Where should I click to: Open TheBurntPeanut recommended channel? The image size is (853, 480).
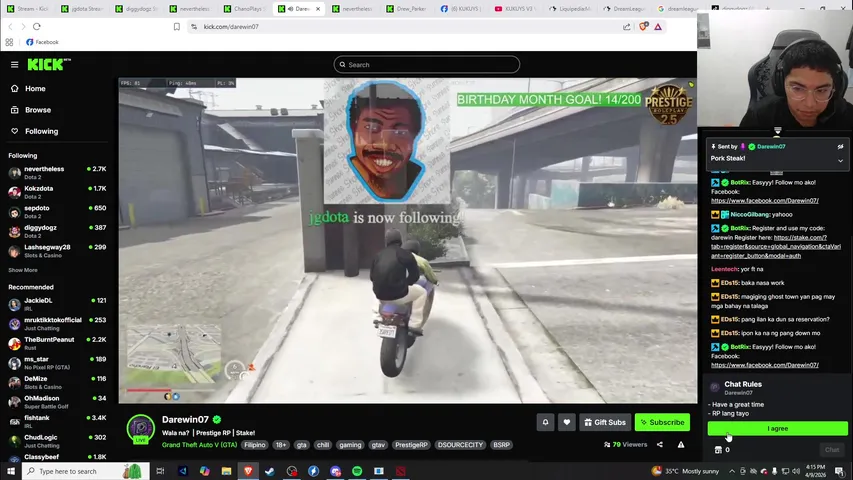click(57, 343)
